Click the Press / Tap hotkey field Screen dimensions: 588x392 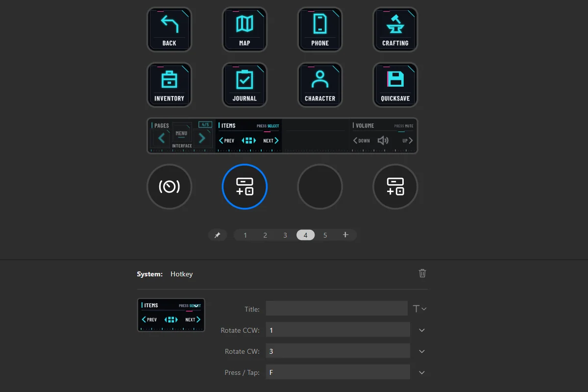(338, 372)
